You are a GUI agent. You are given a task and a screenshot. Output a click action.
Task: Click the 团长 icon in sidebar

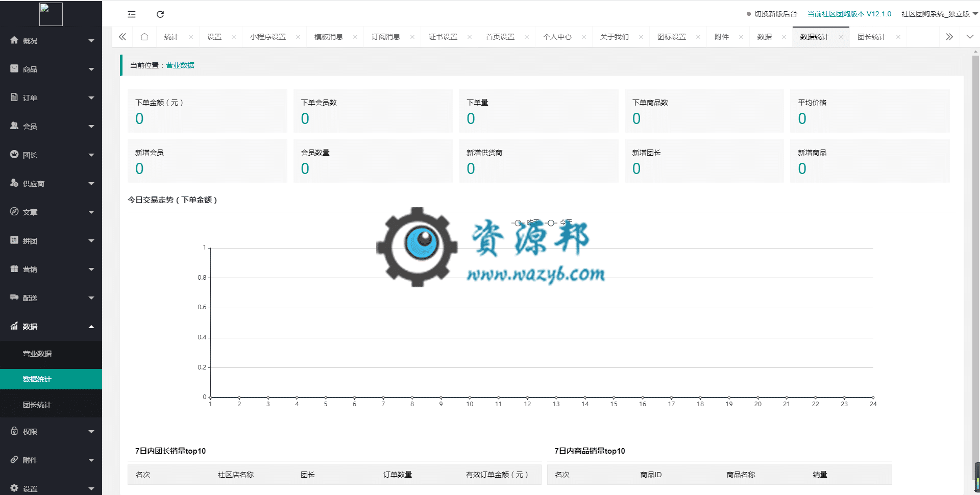[14, 155]
